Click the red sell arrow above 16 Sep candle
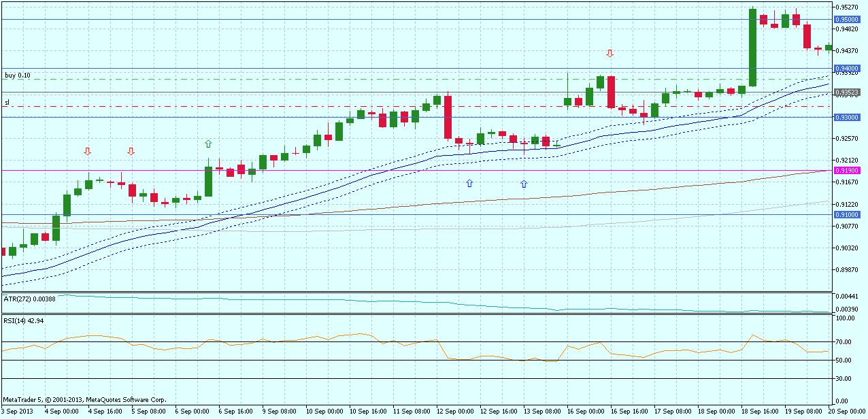This screenshot has width=868, height=419. click(x=609, y=54)
